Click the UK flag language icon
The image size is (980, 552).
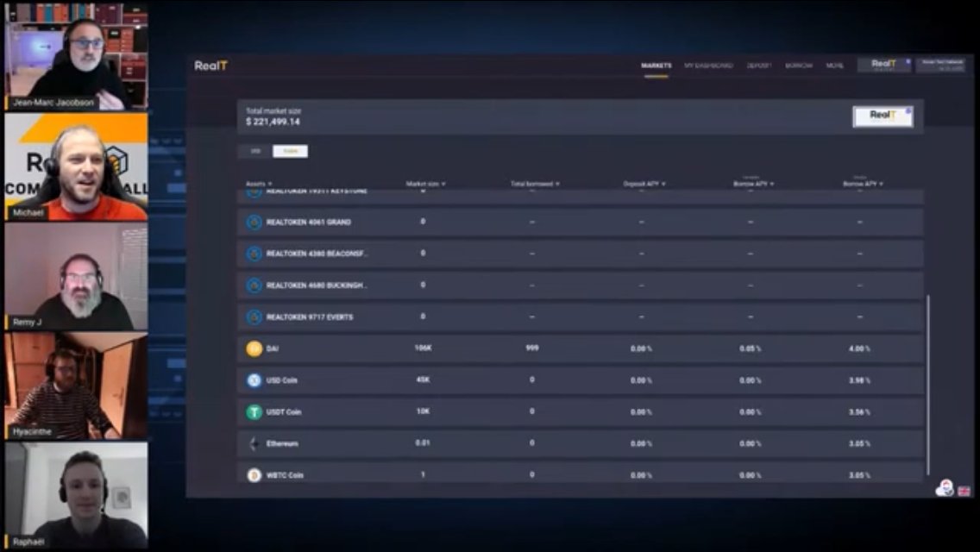(964, 491)
